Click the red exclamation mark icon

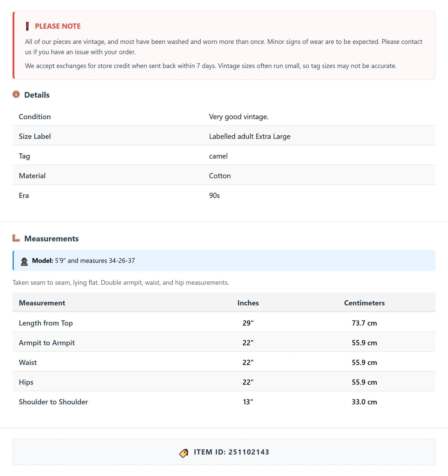click(x=27, y=26)
